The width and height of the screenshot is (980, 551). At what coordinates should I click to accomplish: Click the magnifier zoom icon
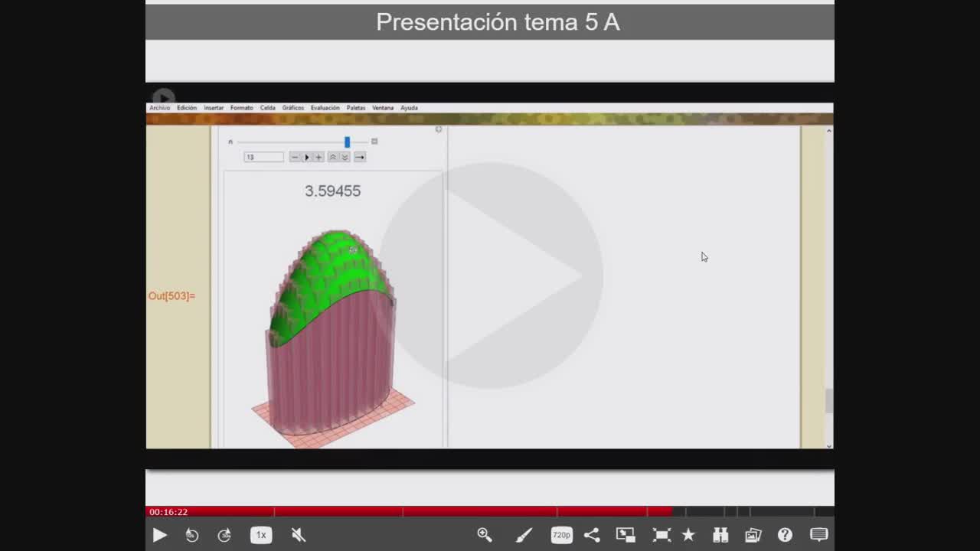tap(485, 535)
